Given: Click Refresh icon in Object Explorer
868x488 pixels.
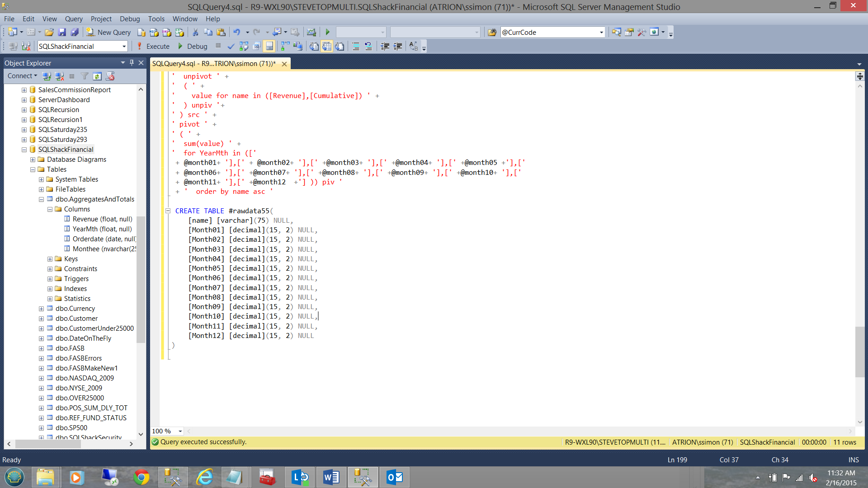Looking at the screenshot, I should (97, 76).
